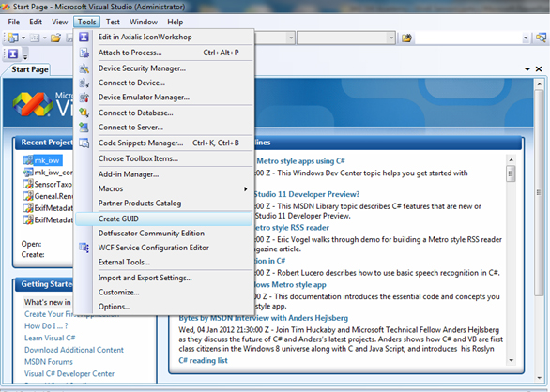550x392 pixels.
Task: Click the WCF Service Configuration Editor icon
Action: coord(84,248)
